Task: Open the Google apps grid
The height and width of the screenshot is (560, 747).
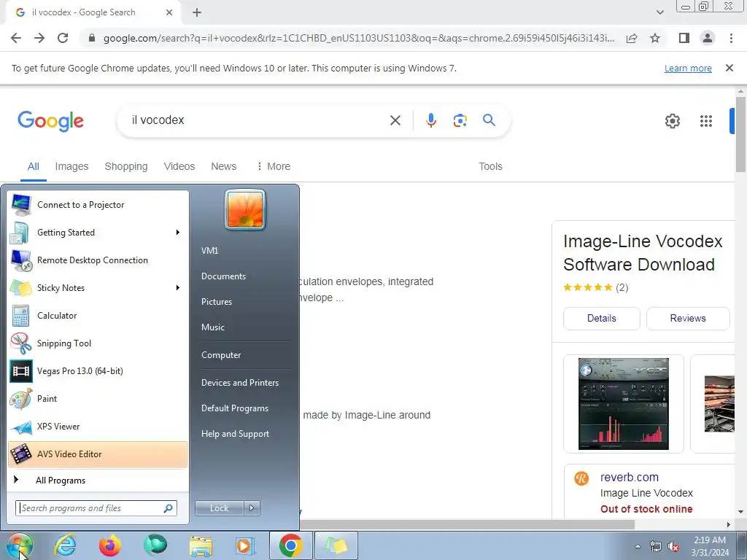Action: tap(706, 121)
